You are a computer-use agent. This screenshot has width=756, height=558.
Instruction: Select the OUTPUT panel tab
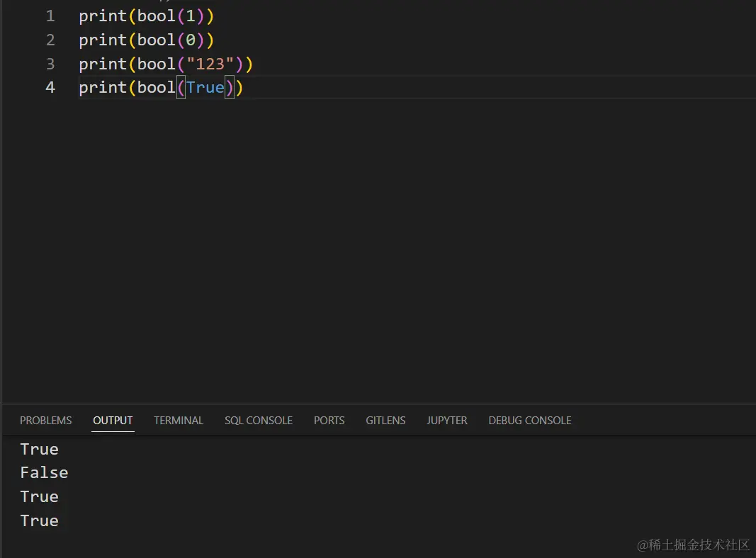point(113,420)
